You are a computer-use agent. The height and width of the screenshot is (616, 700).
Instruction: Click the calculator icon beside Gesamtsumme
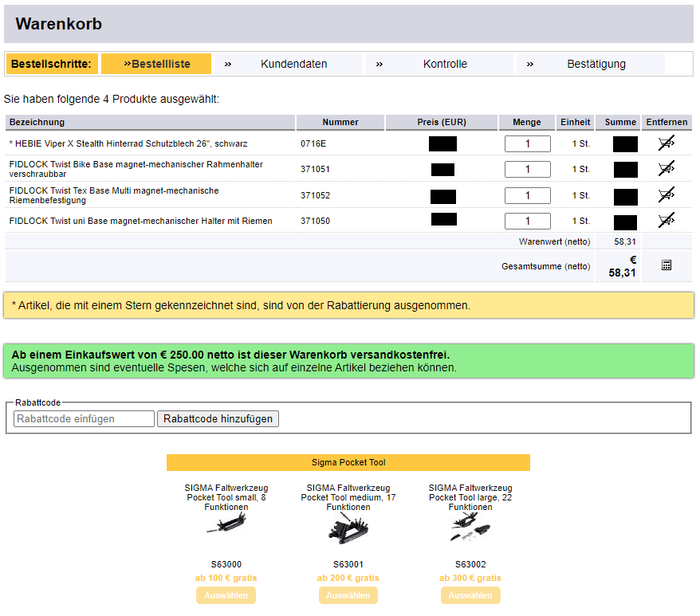667,265
